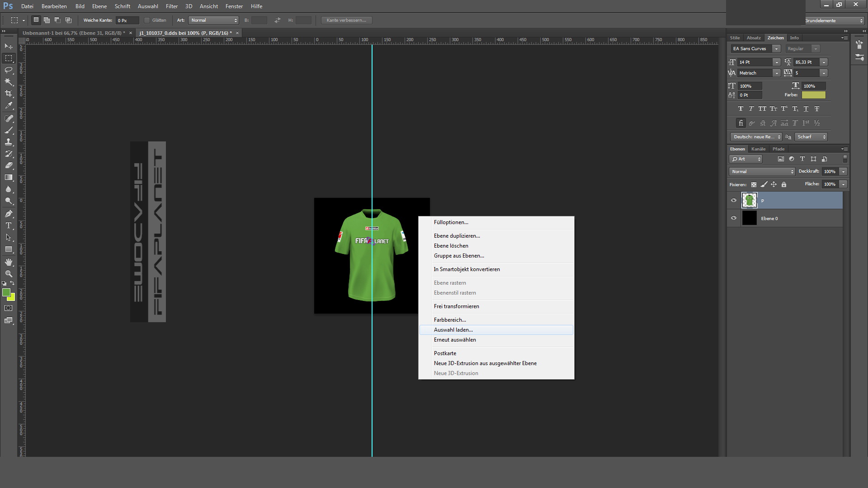Open Metrisch kerning dropdown
868x488 pixels.
tap(776, 73)
